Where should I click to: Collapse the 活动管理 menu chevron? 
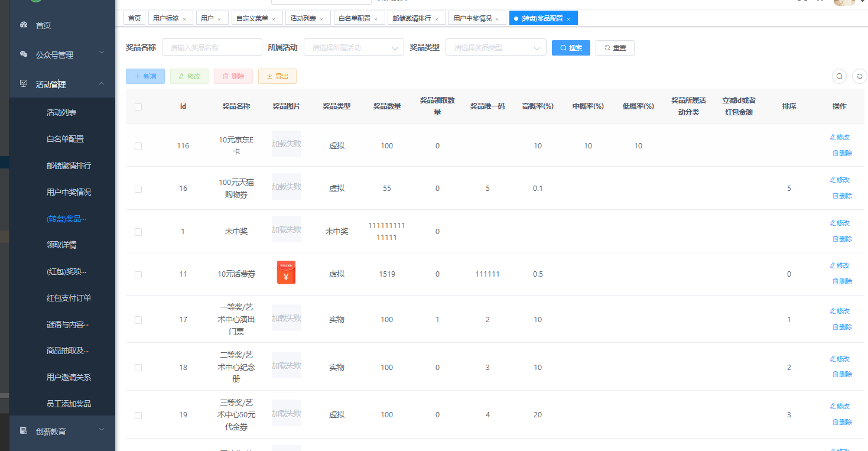click(x=101, y=83)
